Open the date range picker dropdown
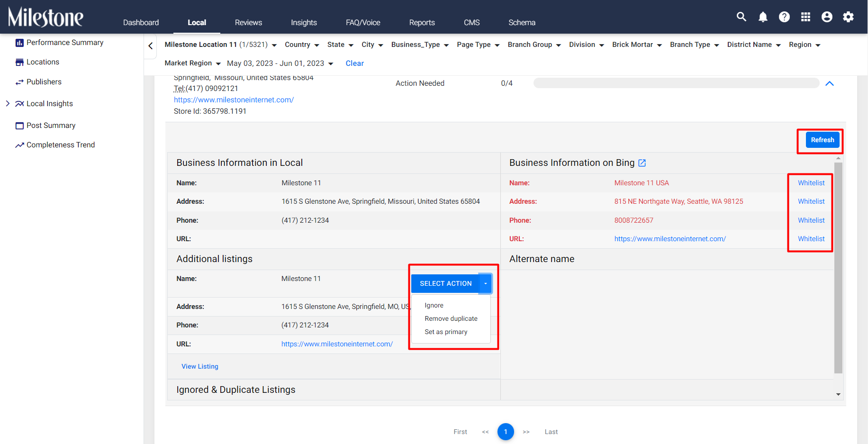This screenshot has height=444, width=868. click(x=280, y=63)
